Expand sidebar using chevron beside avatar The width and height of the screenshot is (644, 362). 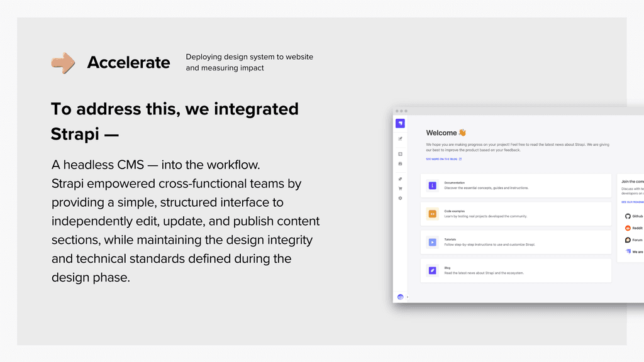[x=408, y=297]
